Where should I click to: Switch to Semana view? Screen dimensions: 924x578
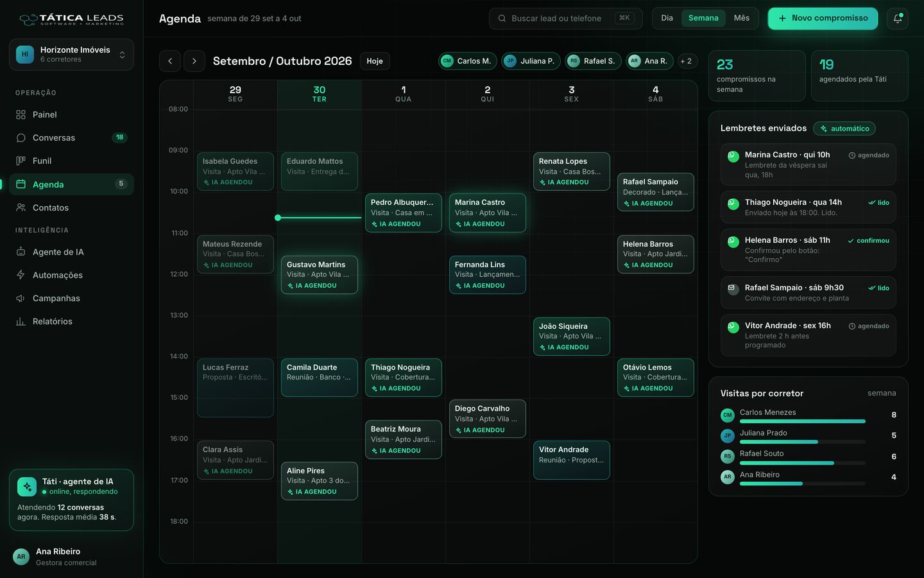tap(703, 18)
